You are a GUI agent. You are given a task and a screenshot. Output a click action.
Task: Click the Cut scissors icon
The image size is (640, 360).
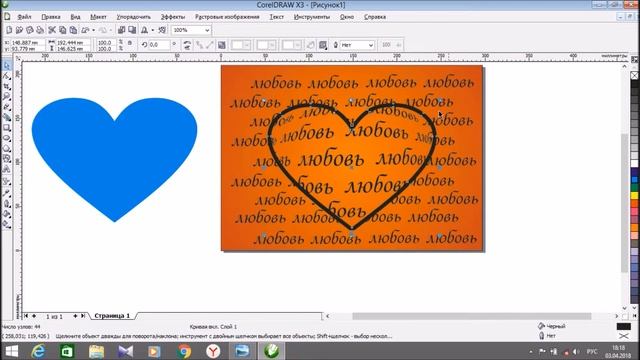pyautogui.click(x=52, y=30)
